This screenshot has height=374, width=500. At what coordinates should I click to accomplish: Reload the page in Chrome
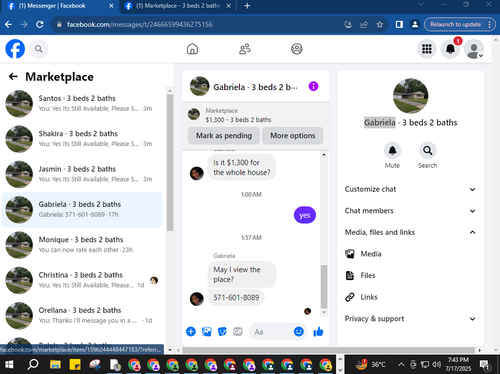(39, 24)
